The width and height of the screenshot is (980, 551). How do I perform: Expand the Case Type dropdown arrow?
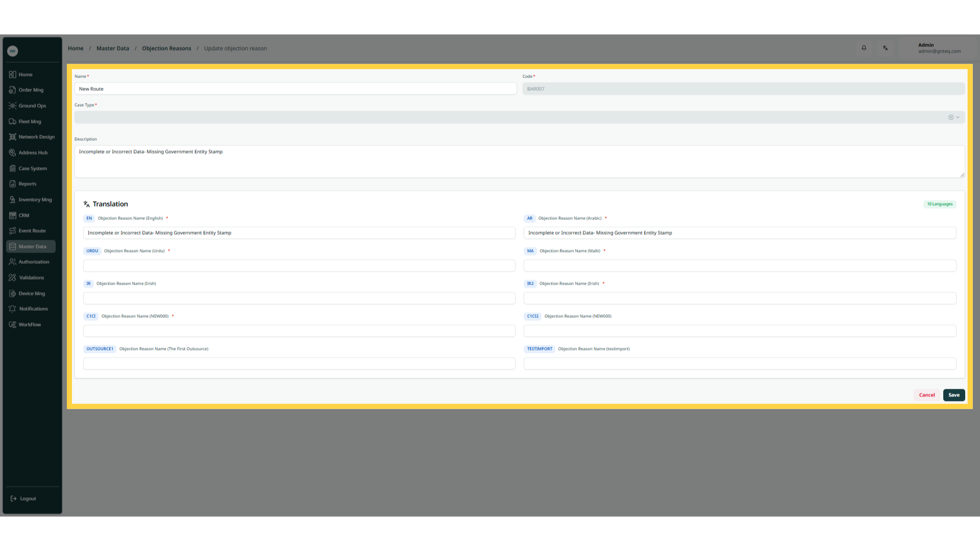(958, 117)
